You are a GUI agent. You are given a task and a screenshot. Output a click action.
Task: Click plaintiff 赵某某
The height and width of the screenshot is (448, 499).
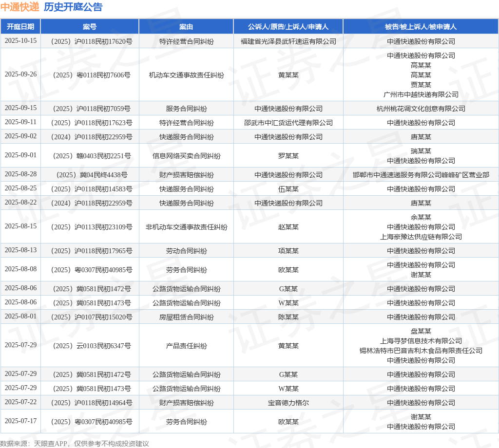tap(288, 227)
